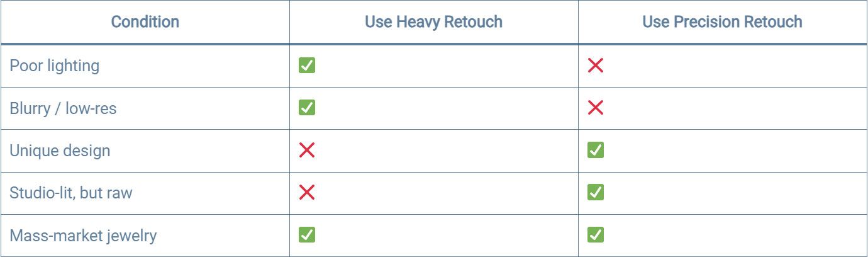
Task: Click green check for Unique design Precision Retouch
Action: click(596, 151)
